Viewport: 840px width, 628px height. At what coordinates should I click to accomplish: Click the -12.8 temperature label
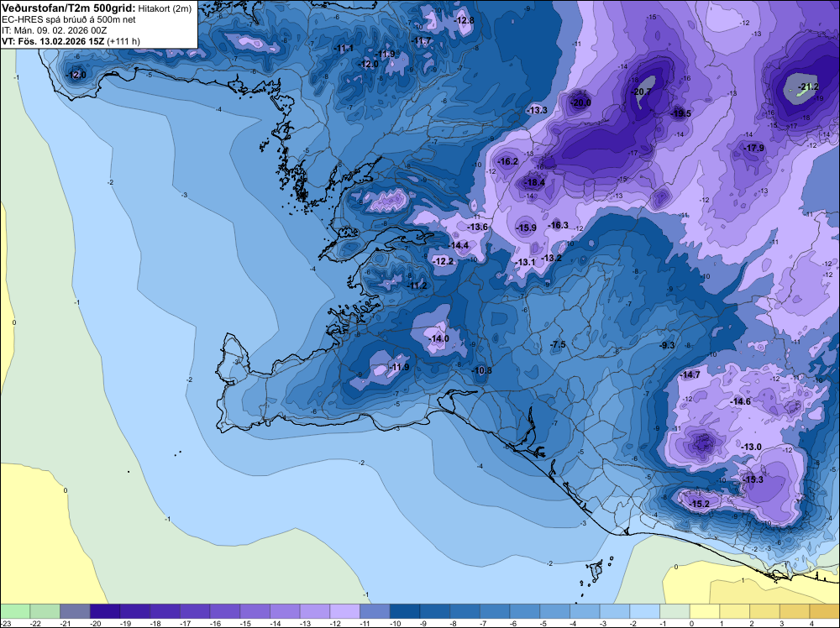click(x=465, y=20)
